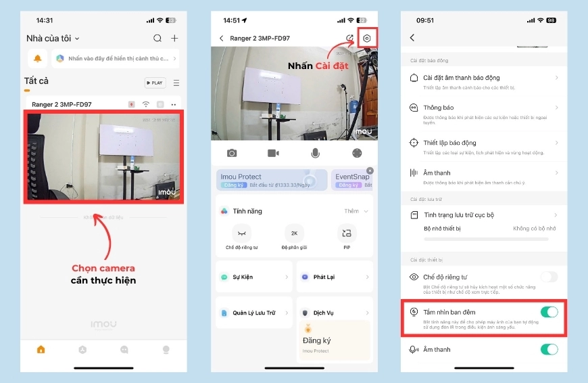Open the 2K Độ phân giải option
The width and height of the screenshot is (588, 383).
pos(295,233)
